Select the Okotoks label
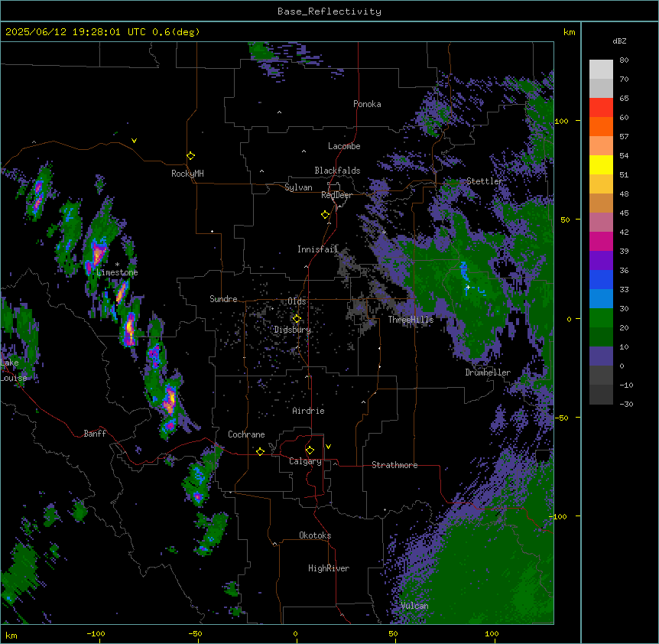 [x=315, y=535]
